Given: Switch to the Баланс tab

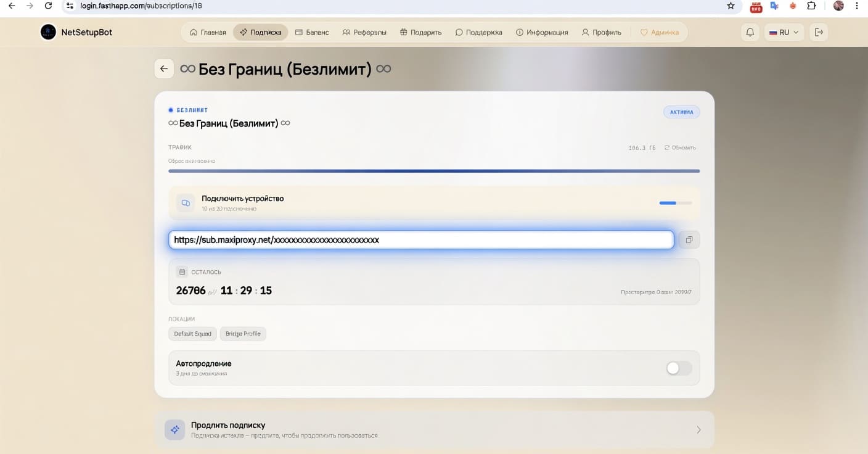Looking at the screenshot, I should tap(312, 32).
